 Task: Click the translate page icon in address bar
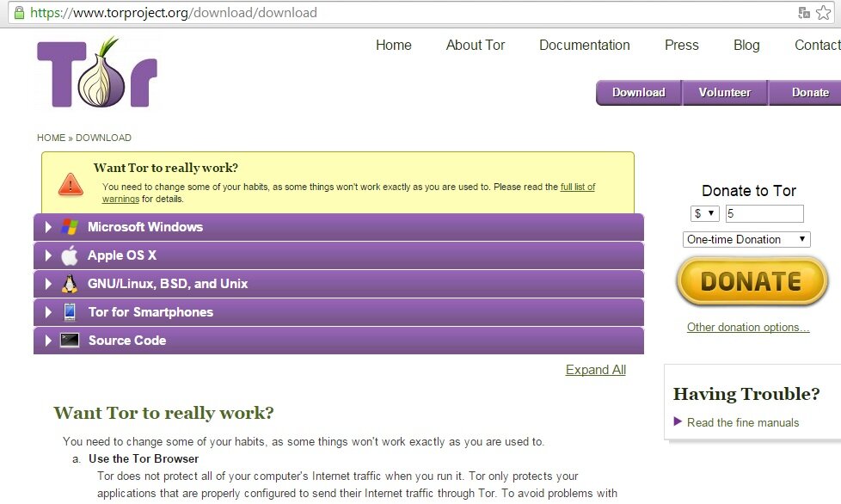803,12
